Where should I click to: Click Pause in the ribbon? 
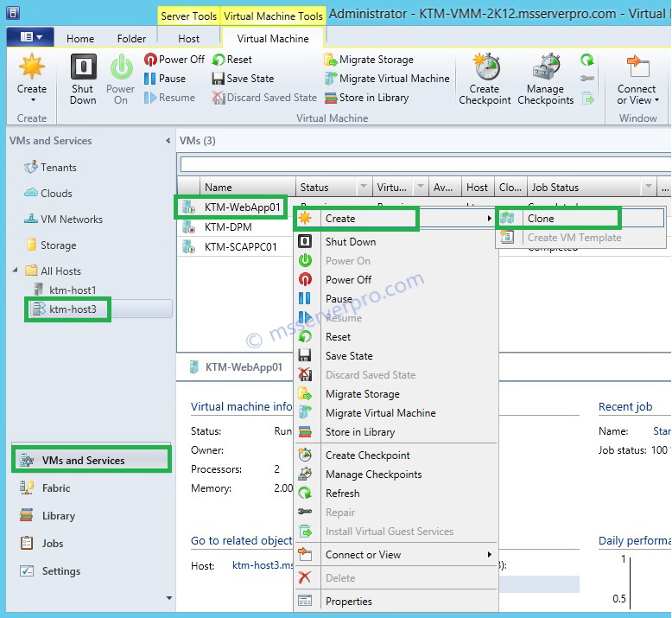(165, 79)
